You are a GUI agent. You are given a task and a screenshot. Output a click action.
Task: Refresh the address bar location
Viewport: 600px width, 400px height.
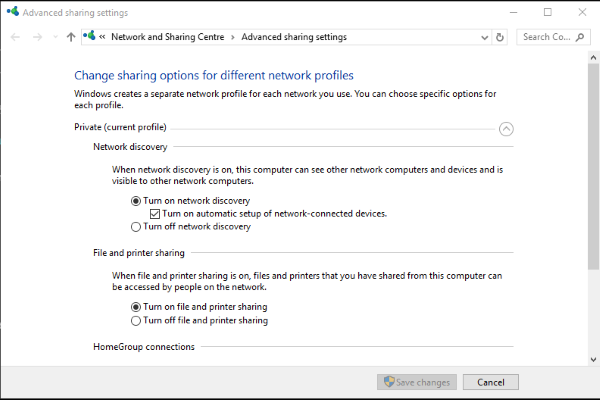click(x=499, y=37)
